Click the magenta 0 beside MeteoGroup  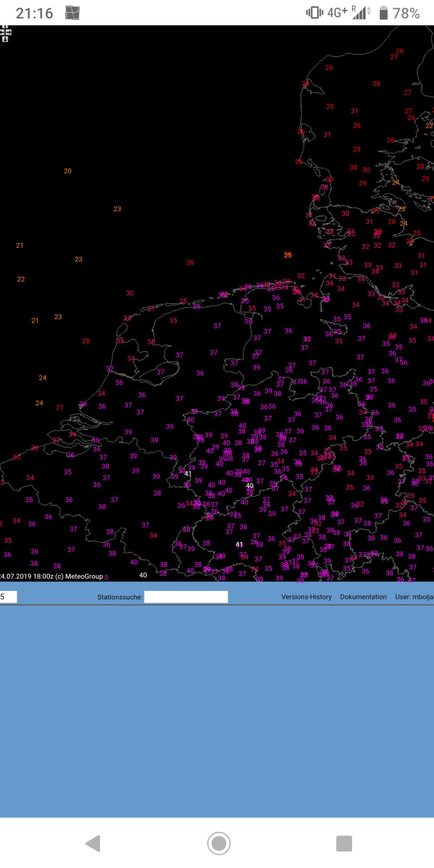(106, 578)
